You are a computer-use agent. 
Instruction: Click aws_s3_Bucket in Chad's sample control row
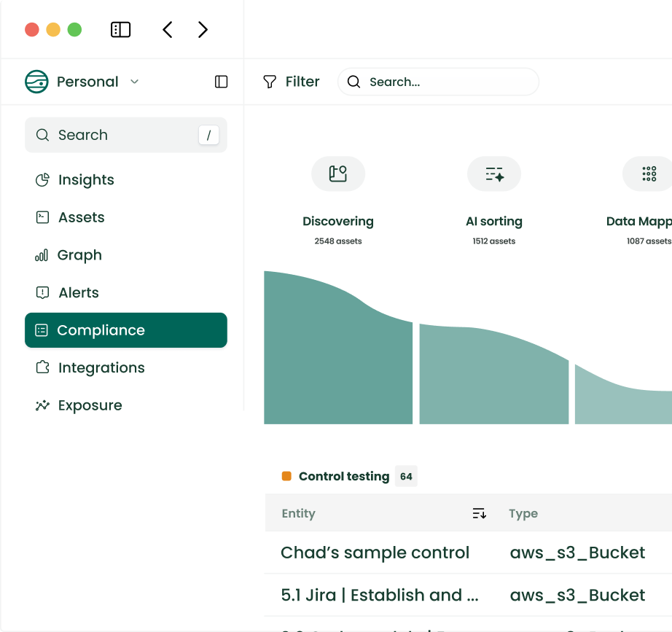[577, 553]
